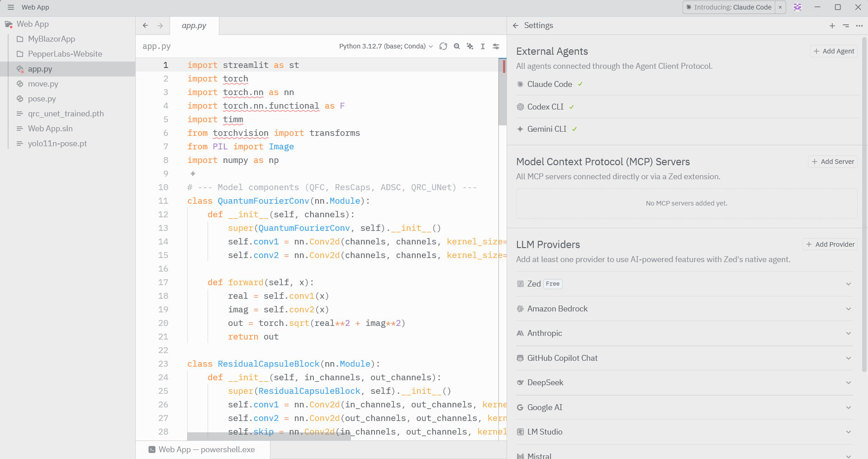Switch to the powershell.exe terminal tab
Screen dimensions: 868x459
point(202,449)
